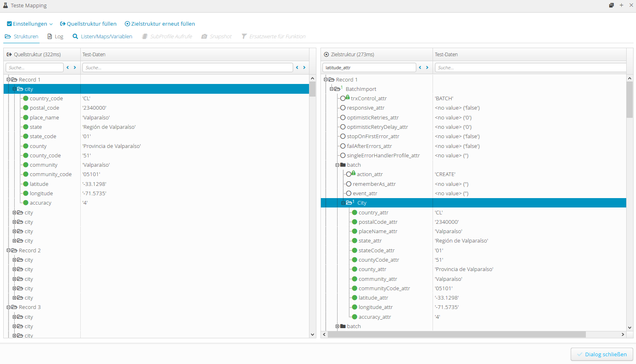
Task: Click next-match arrow in Quellstruktur search
Action: 75,68
